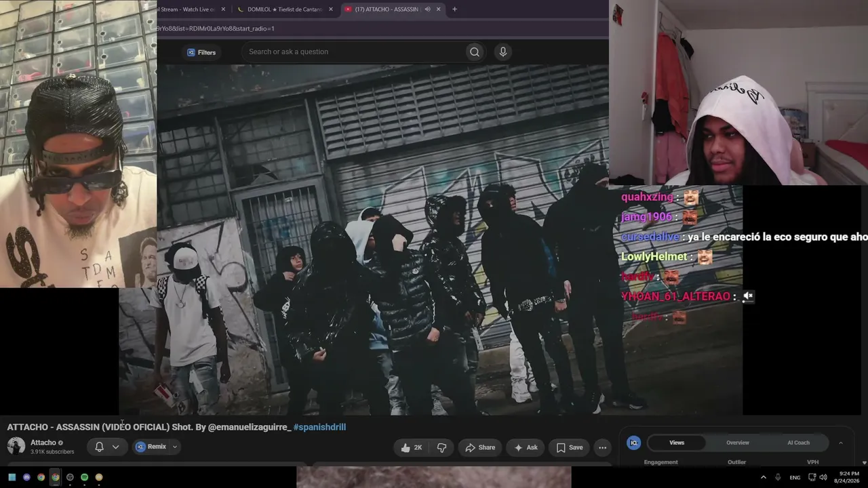
Task: Click the username jamg1906 in chat overlay
Action: [x=646, y=217]
